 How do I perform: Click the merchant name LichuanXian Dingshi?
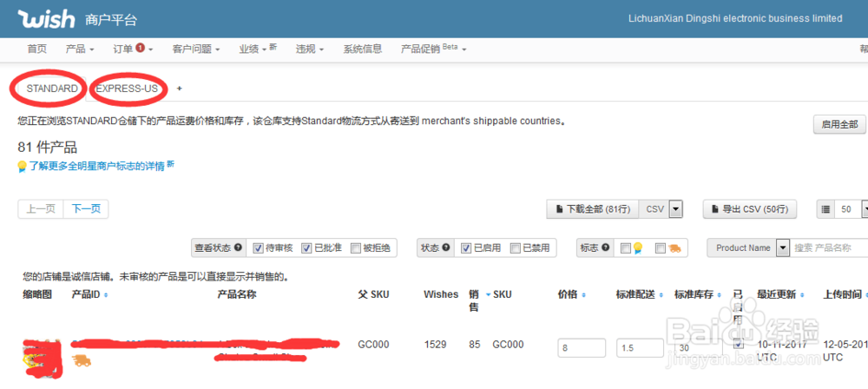(735, 18)
